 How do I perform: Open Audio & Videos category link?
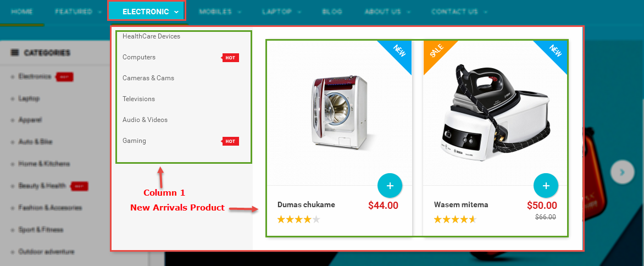[145, 120]
